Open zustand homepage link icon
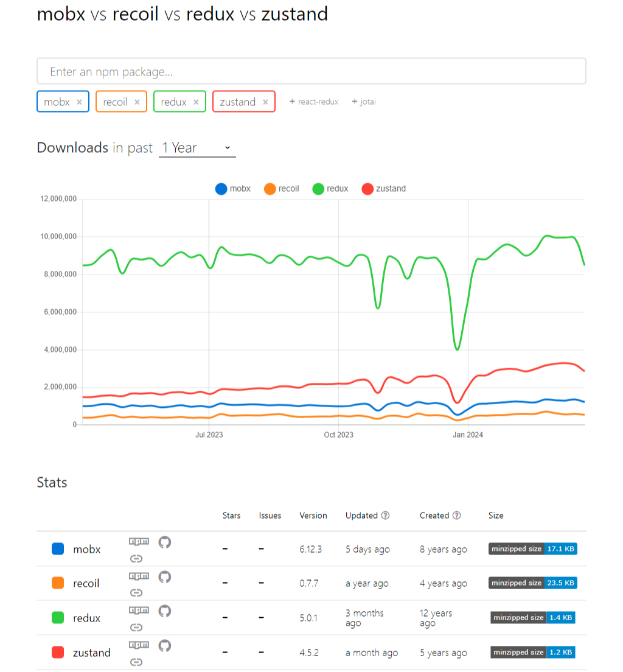Image resolution: width=623 pixels, height=672 pixels. click(x=136, y=662)
